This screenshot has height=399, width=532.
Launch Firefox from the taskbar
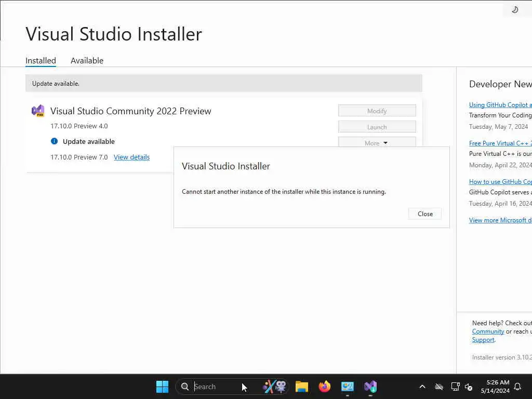325,387
